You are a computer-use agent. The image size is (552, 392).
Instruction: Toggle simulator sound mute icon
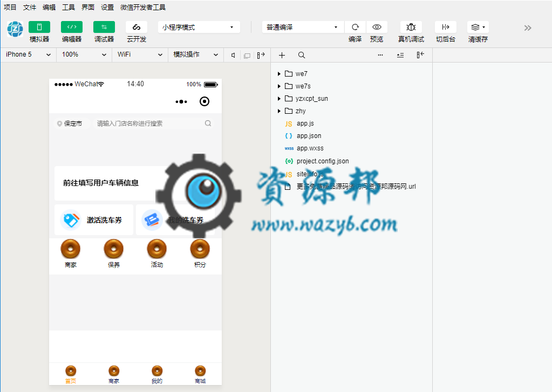pos(233,55)
